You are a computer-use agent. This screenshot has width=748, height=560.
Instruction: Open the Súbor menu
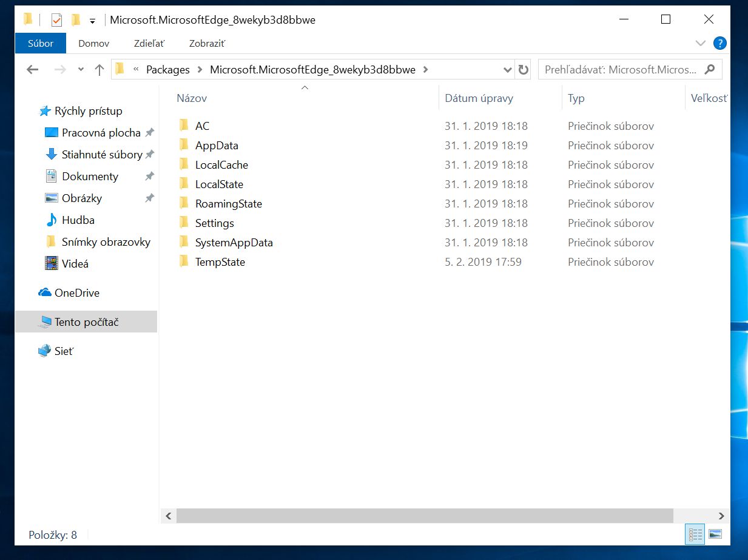[41, 43]
